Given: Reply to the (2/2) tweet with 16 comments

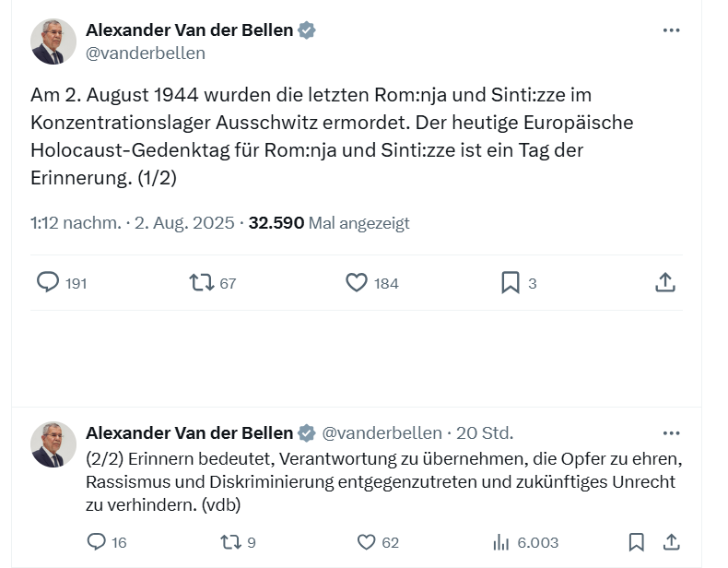Looking at the screenshot, I should click(96, 541).
